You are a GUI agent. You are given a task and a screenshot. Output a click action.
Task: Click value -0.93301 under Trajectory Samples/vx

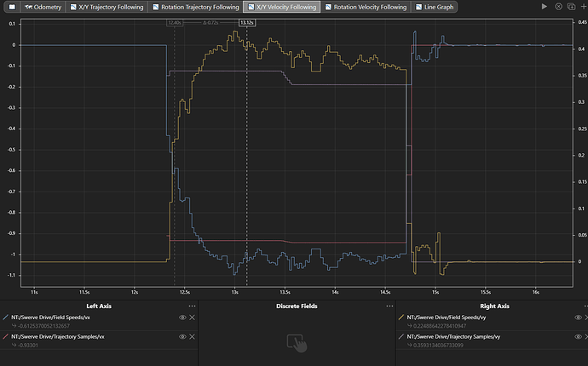tap(28, 345)
